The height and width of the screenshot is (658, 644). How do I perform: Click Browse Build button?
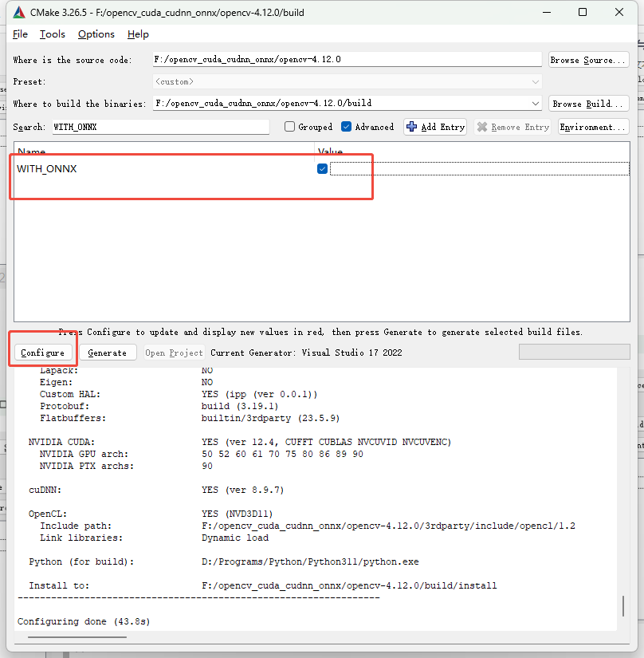588,104
